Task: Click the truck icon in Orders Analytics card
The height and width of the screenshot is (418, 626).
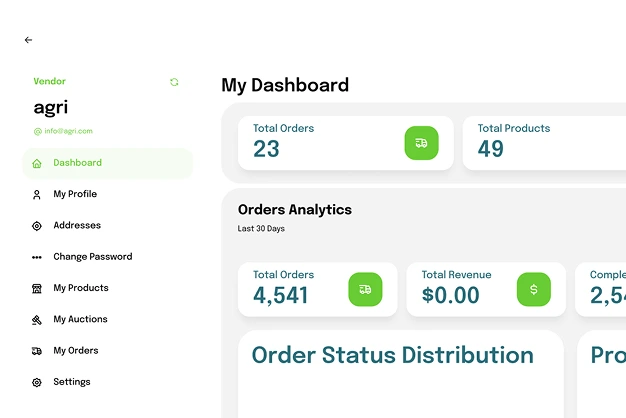Action: (365, 289)
